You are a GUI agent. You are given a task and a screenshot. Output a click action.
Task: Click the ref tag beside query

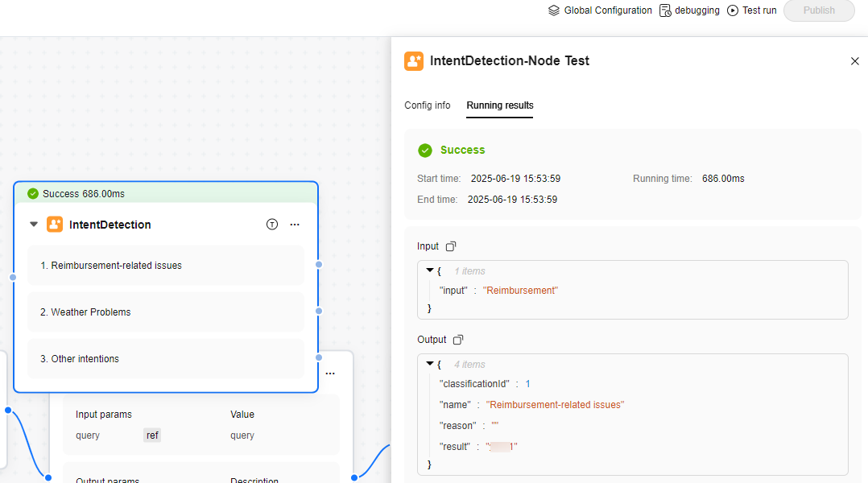tap(152, 436)
